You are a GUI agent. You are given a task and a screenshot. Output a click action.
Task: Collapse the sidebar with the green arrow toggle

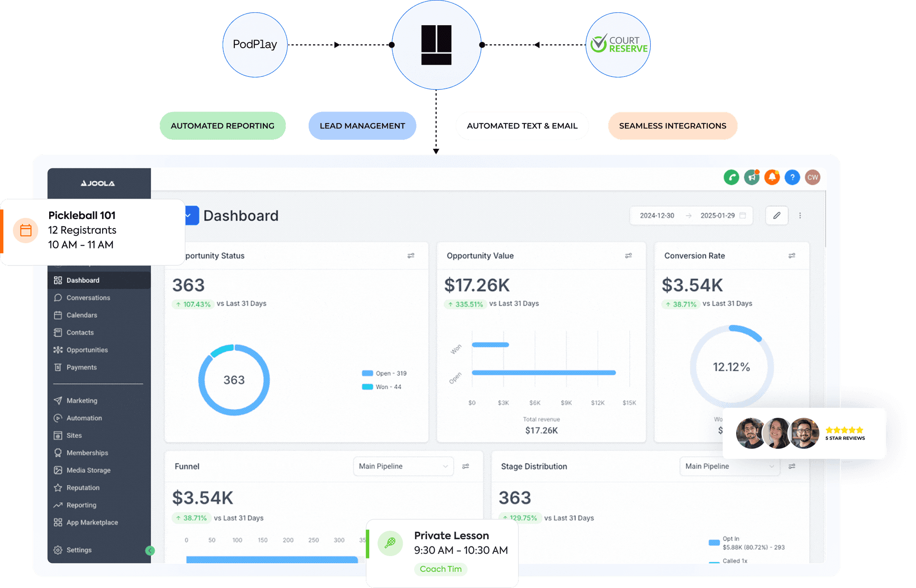coord(150,550)
